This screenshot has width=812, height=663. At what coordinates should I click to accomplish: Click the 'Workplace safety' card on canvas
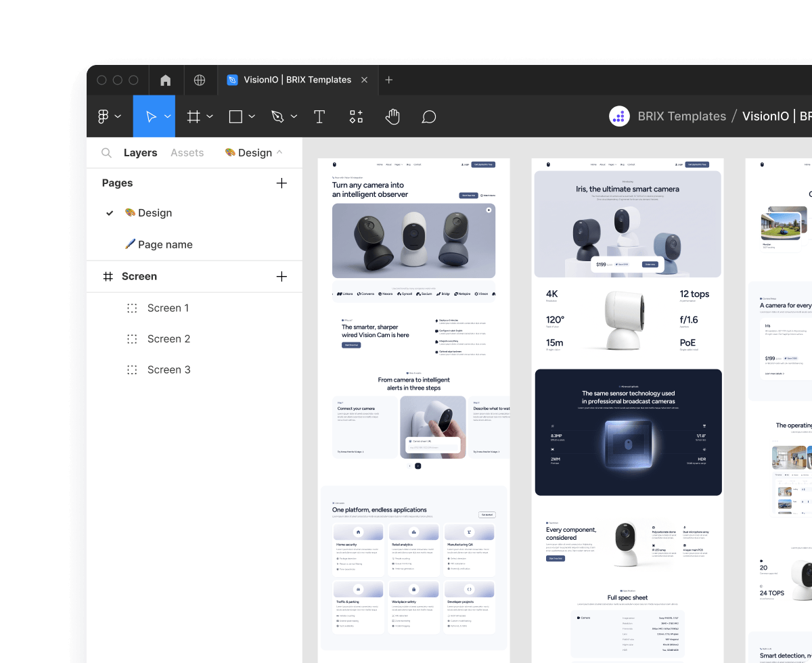(x=414, y=607)
